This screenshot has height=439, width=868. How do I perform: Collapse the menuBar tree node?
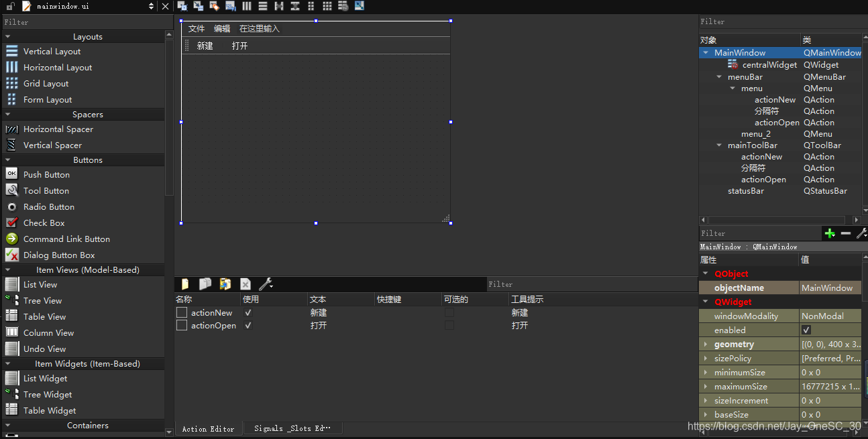coord(719,77)
